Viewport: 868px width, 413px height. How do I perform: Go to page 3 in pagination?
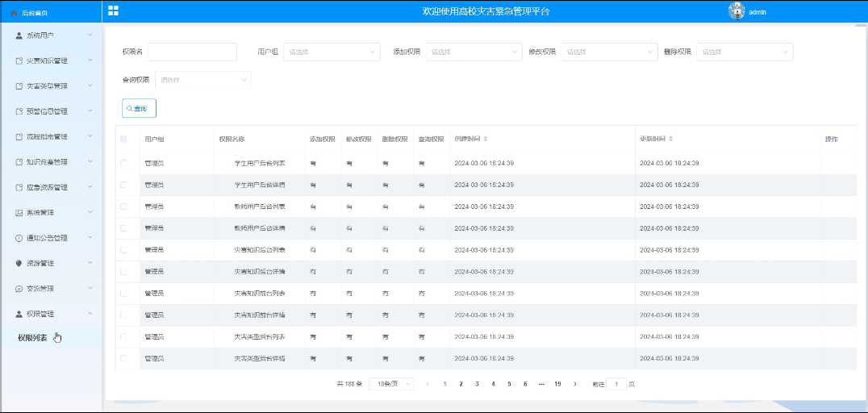point(477,384)
